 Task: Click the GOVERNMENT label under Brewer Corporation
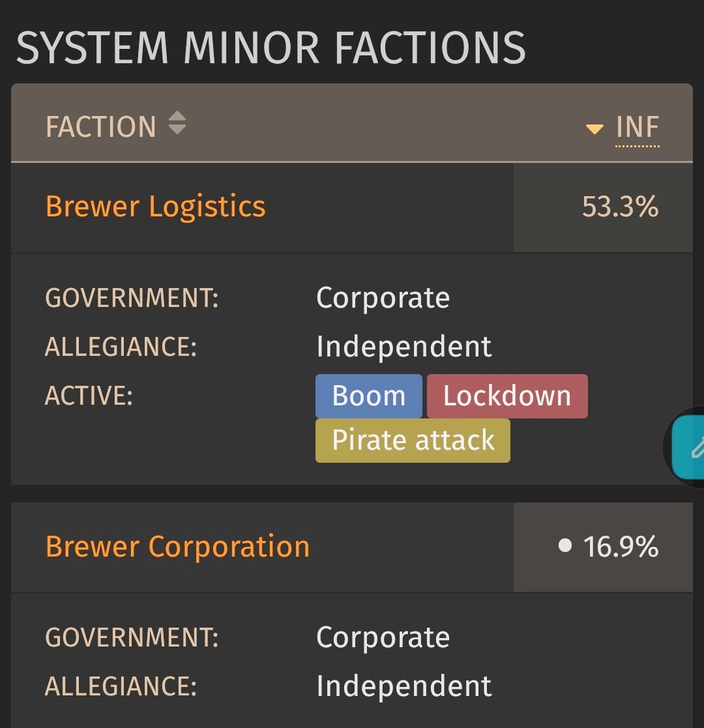(x=132, y=637)
